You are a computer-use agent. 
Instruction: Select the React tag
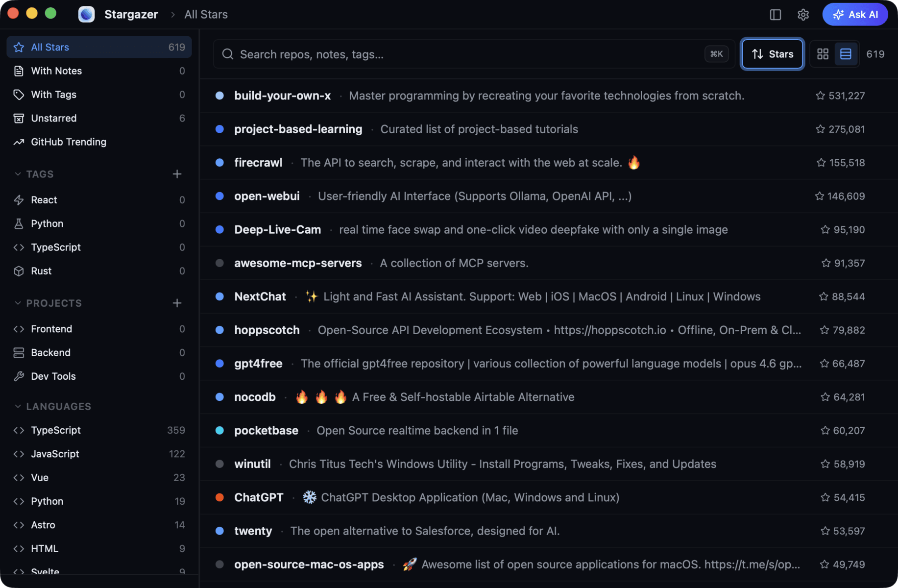(99, 200)
